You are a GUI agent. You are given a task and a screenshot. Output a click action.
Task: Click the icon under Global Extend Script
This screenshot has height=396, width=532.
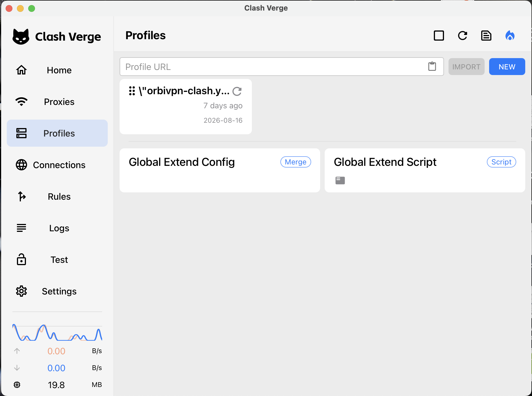click(340, 181)
